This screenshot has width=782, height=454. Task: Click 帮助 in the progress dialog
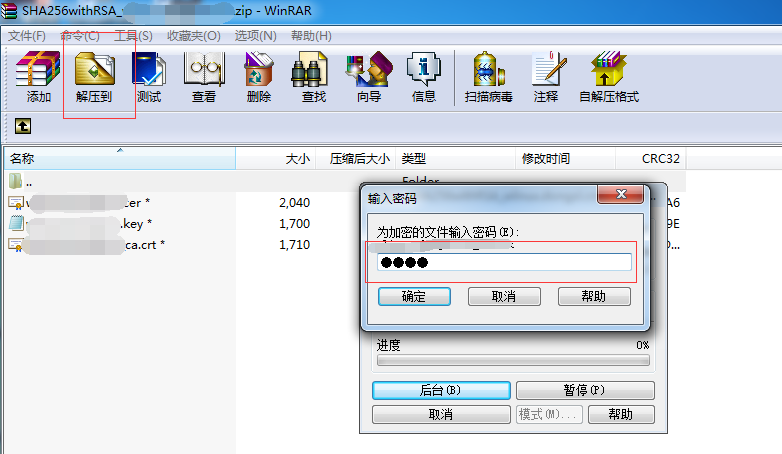(621, 414)
